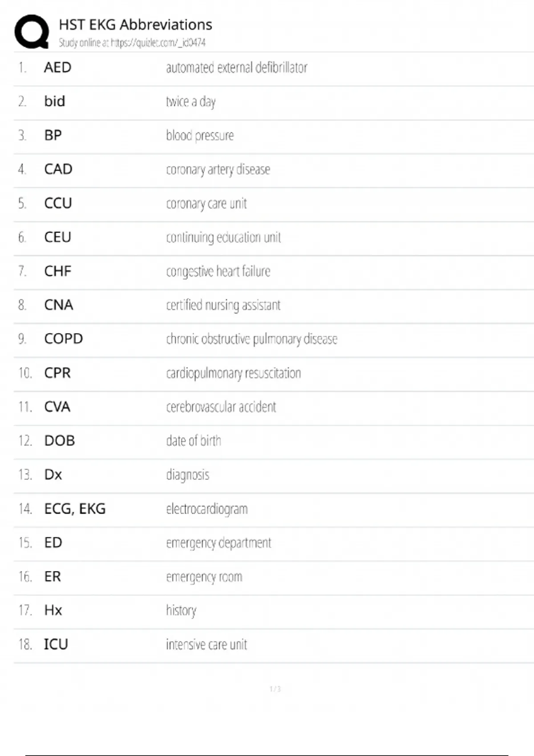The width and height of the screenshot is (534, 756).
Task: Click the definition 'automated external defibrillator'
Action: [x=236, y=68]
